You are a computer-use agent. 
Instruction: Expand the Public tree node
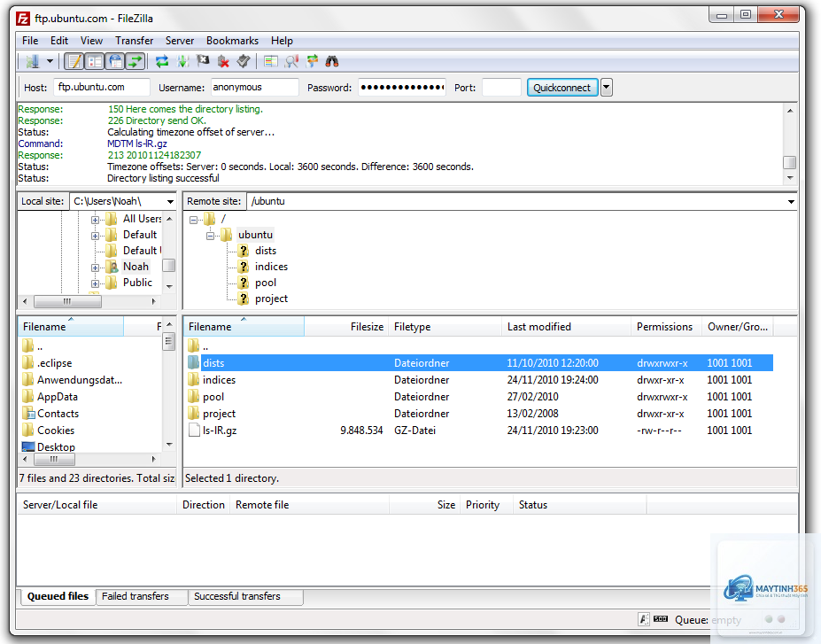tap(95, 283)
